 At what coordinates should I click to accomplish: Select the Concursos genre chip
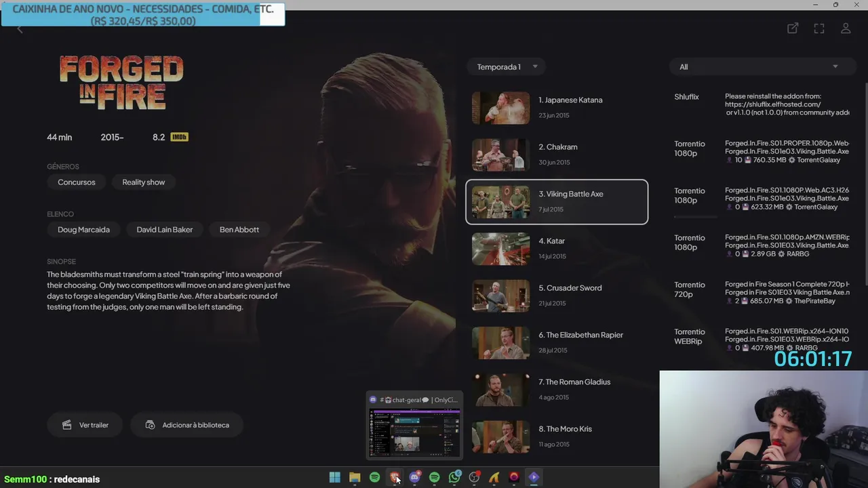tap(77, 182)
